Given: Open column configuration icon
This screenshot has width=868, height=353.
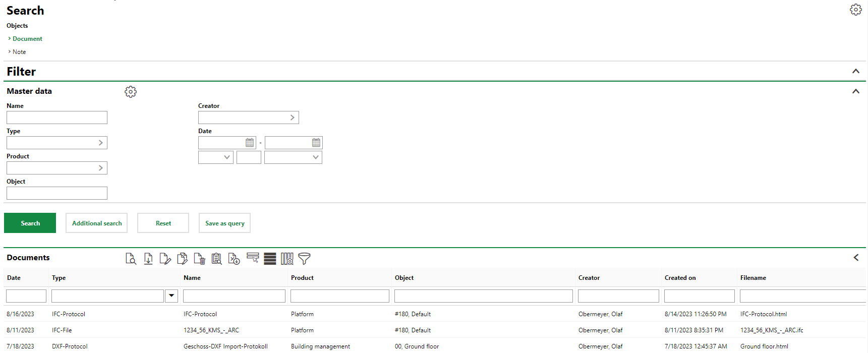Looking at the screenshot, I should pyautogui.click(x=287, y=259).
